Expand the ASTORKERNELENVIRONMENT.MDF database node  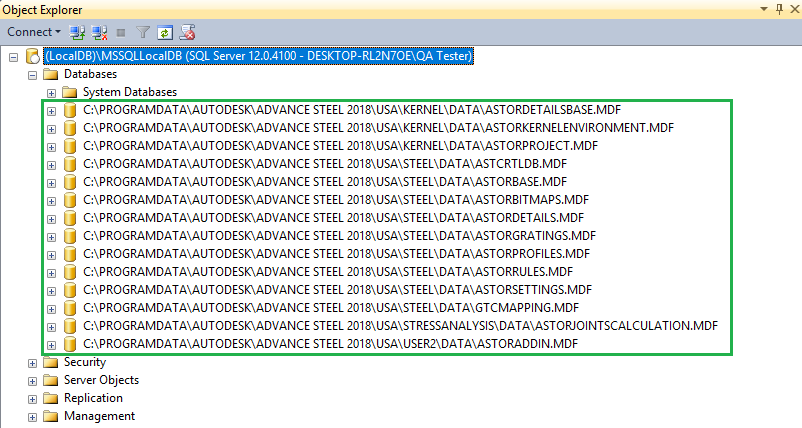click(51, 129)
